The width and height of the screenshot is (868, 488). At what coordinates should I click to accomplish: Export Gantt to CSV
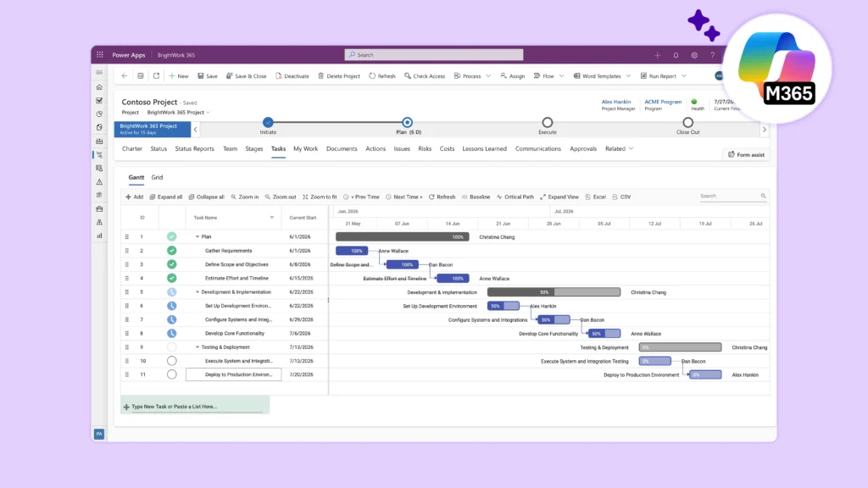(x=621, y=197)
